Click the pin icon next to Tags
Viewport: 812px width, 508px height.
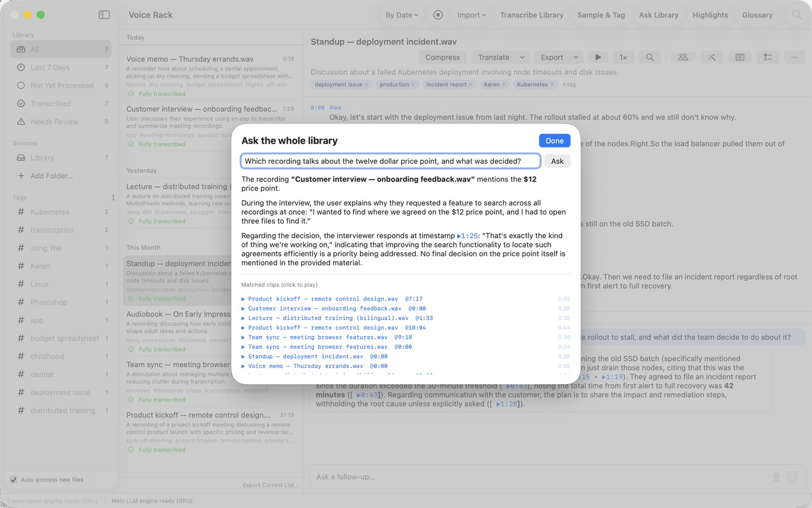click(x=113, y=198)
